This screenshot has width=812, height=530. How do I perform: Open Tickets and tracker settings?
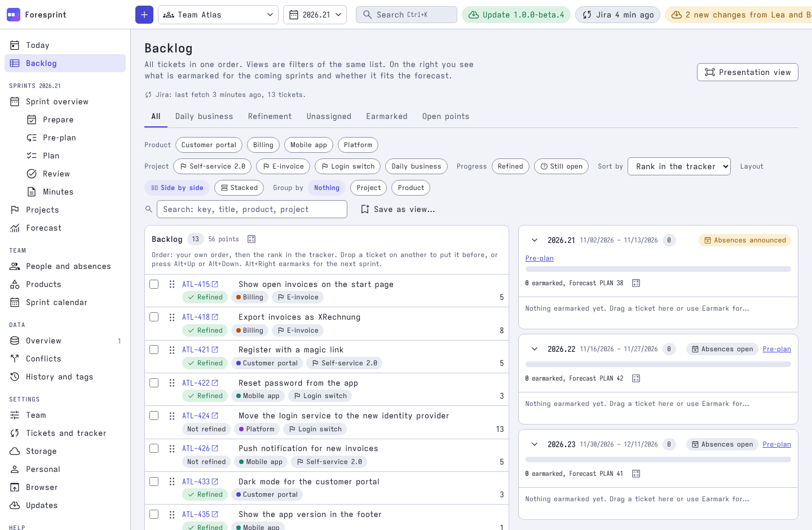click(x=65, y=433)
